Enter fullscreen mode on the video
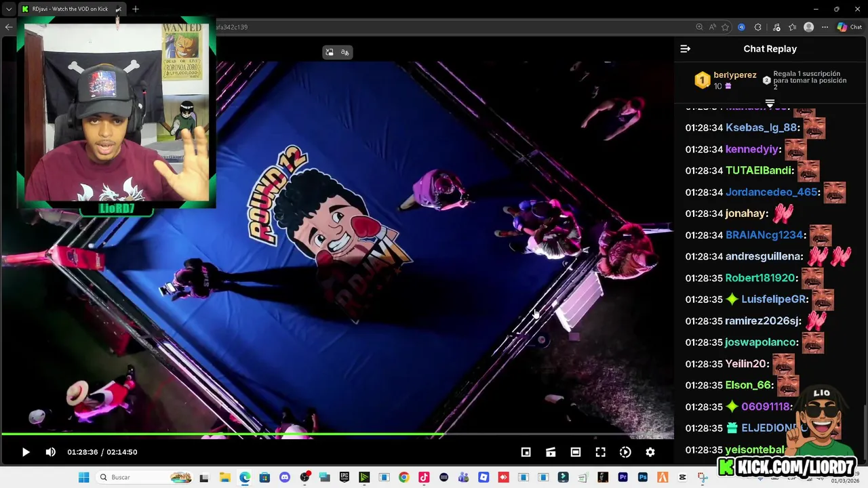 [x=600, y=452]
